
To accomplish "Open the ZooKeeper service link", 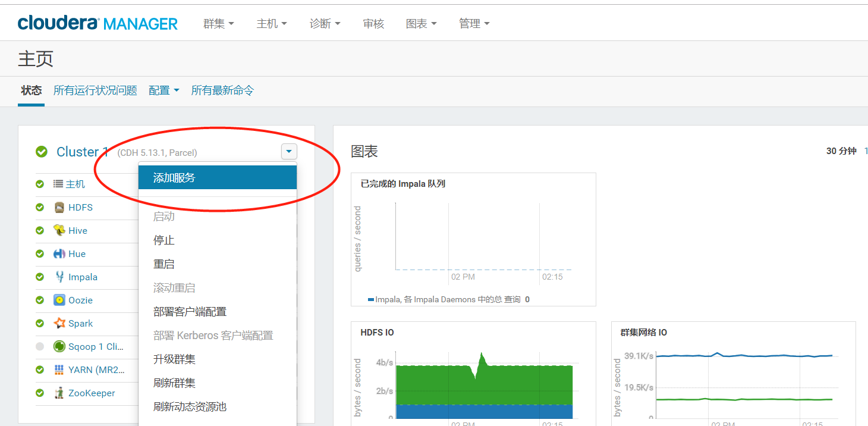I will pos(92,393).
